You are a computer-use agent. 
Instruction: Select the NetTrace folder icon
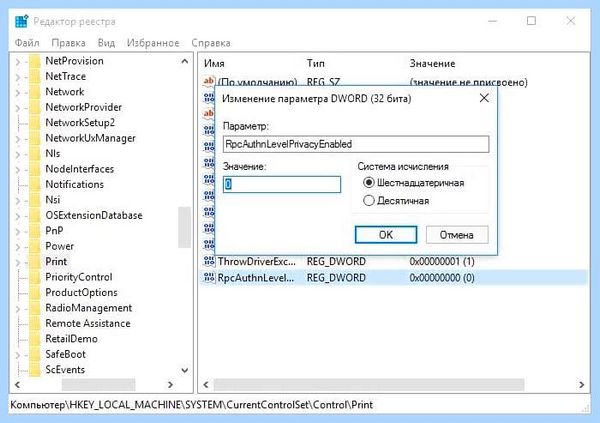click(35, 77)
